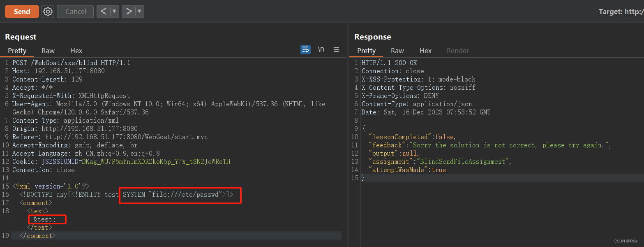644x247 pixels.
Task: Open the history dropdown beside back arrow
Action: [115, 12]
